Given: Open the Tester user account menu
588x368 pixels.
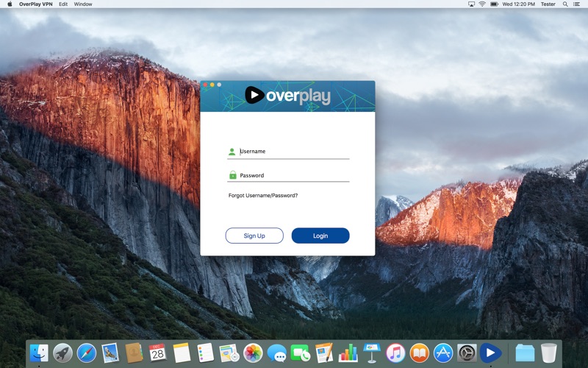Looking at the screenshot, I should [548, 4].
